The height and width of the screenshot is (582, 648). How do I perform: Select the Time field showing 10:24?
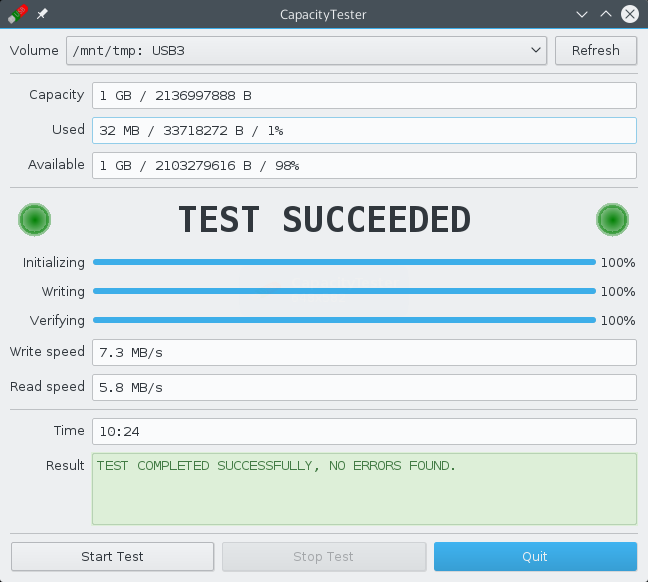click(x=364, y=431)
